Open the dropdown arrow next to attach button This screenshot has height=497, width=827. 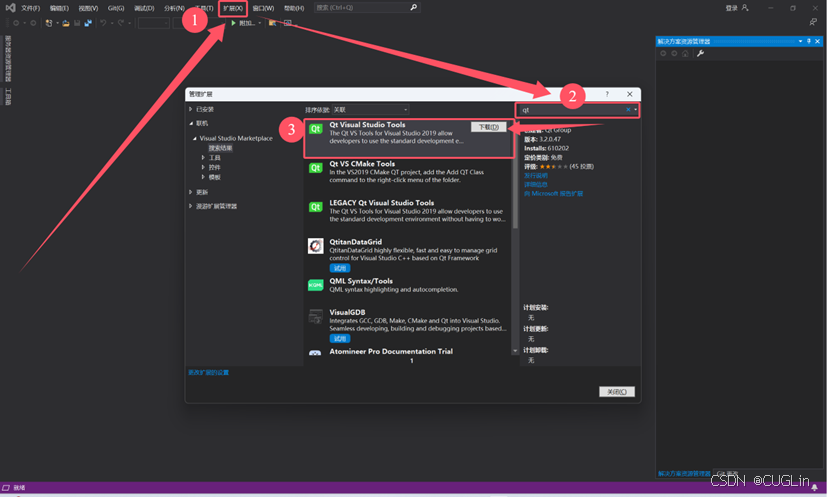click(259, 23)
